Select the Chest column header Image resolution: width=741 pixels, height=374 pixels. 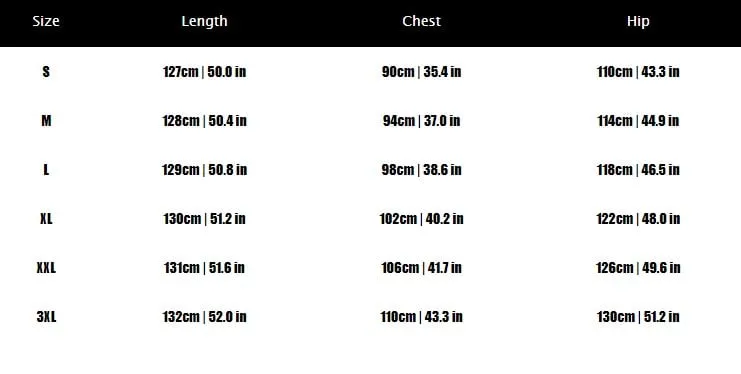point(421,21)
